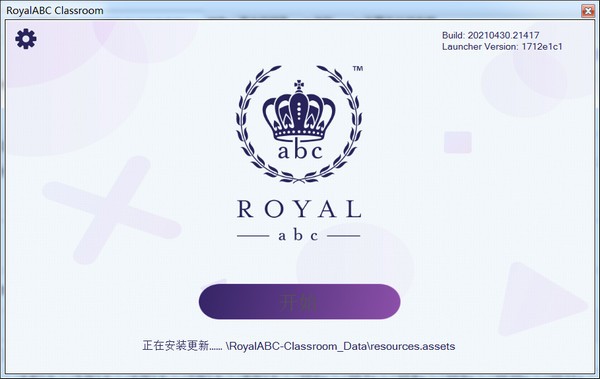600x379 pixels.
Task: Click the laurel wreath around the crown
Action: 299,124
